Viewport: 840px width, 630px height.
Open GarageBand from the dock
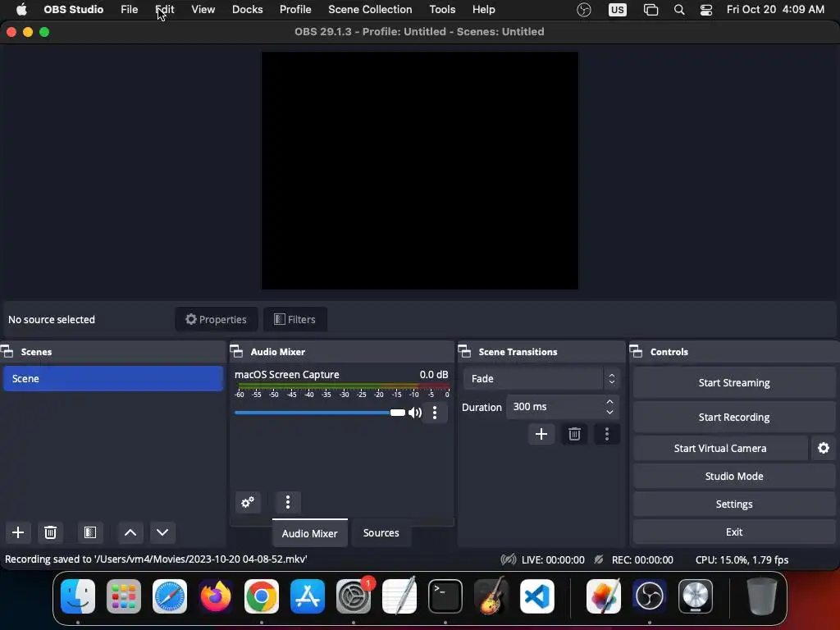491,596
